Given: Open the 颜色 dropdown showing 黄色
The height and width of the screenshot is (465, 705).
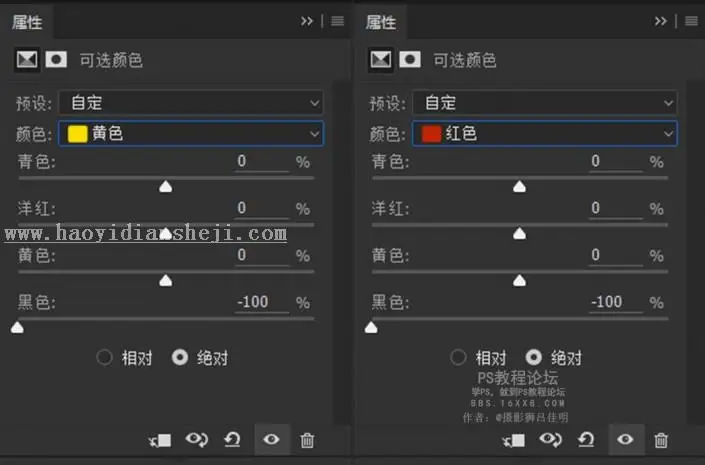Looking at the screenshot, I should point(191,134).
